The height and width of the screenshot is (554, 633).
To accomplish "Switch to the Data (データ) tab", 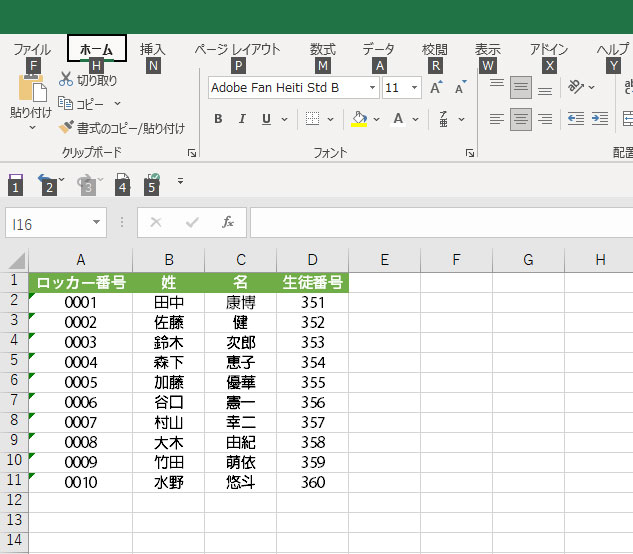I will coord(378,49).
